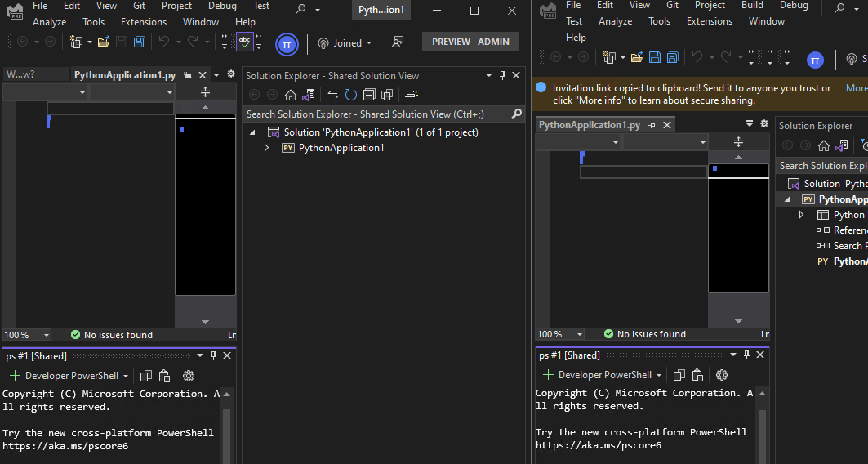Click split editor icon in left window
The height and width of the screenshot is (464, 868).
pos(206,92)
